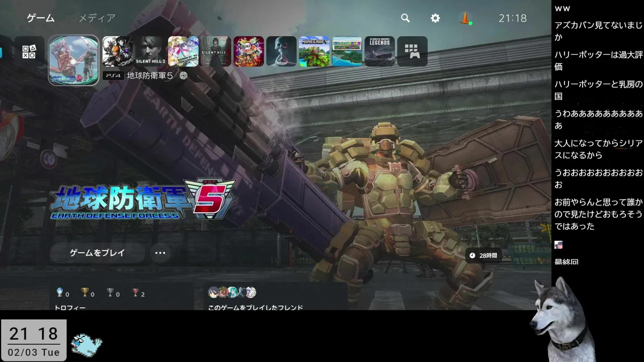Screen dimensions: 644x362
Task: Click chat message うおおおお
Action: [599, 178]
